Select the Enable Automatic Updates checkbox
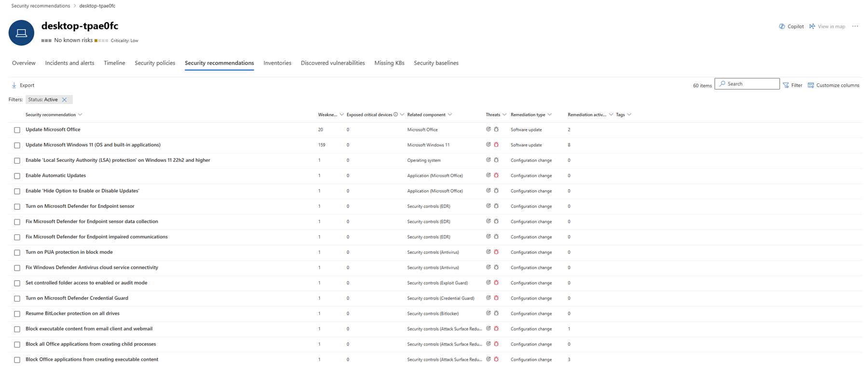This screenshot has height=366, width=868. pyautogui.click(x=17, y=176)
